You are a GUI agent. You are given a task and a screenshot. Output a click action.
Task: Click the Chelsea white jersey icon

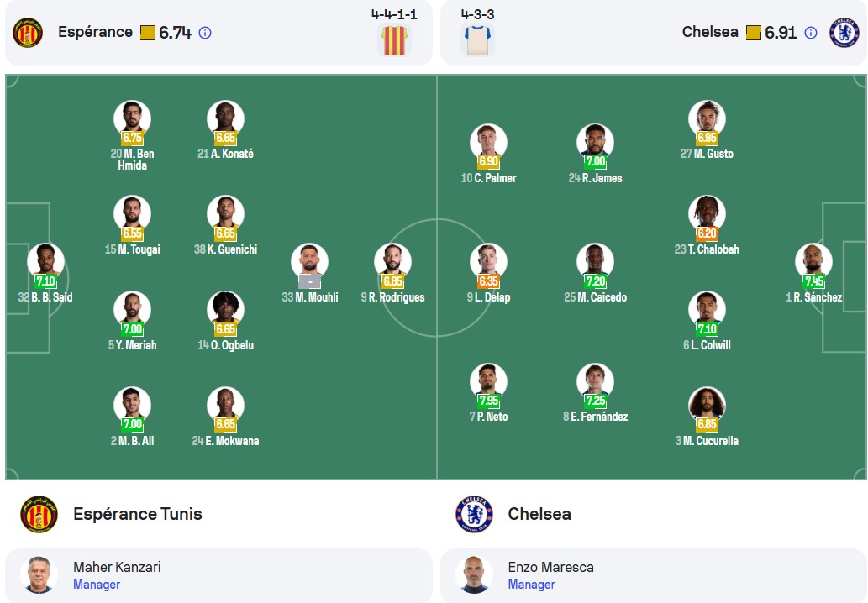(x=477, y=40)
